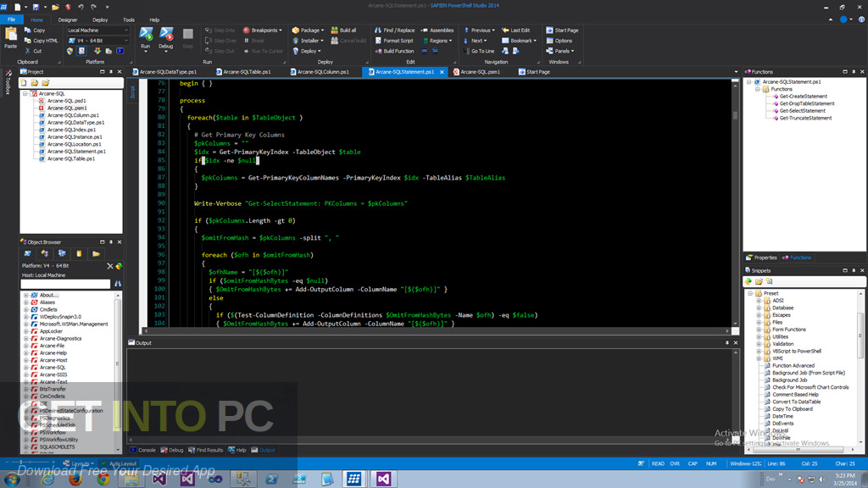The height and width of the screenshot is (488, 868).
Task: Open the Package dropdown menu
Action: [308, 30]
